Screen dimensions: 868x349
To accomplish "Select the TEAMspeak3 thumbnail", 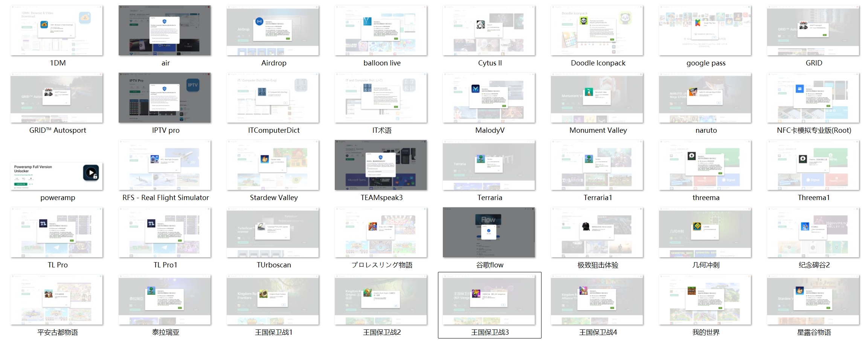I will tap(381, 165).
